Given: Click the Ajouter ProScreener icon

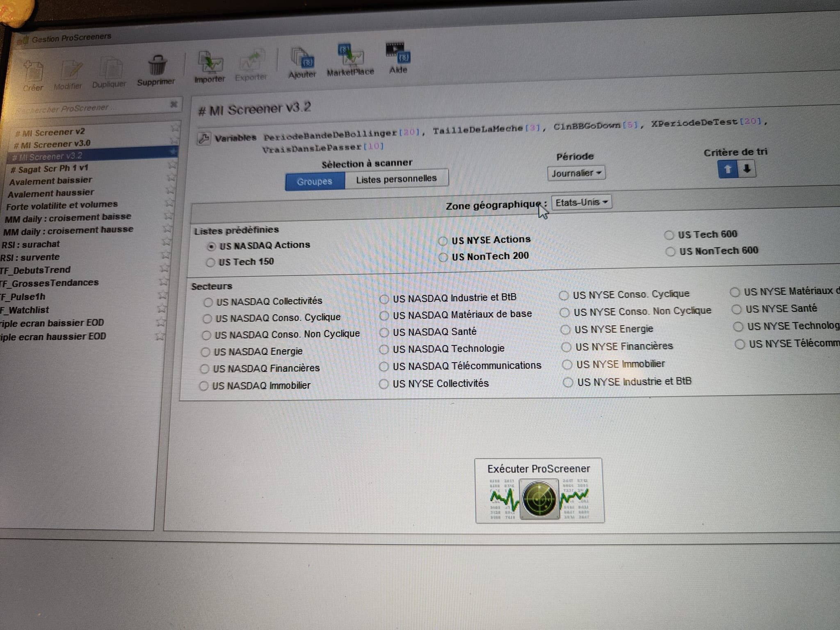Looking at the screenshot, I should coord(302,58).
